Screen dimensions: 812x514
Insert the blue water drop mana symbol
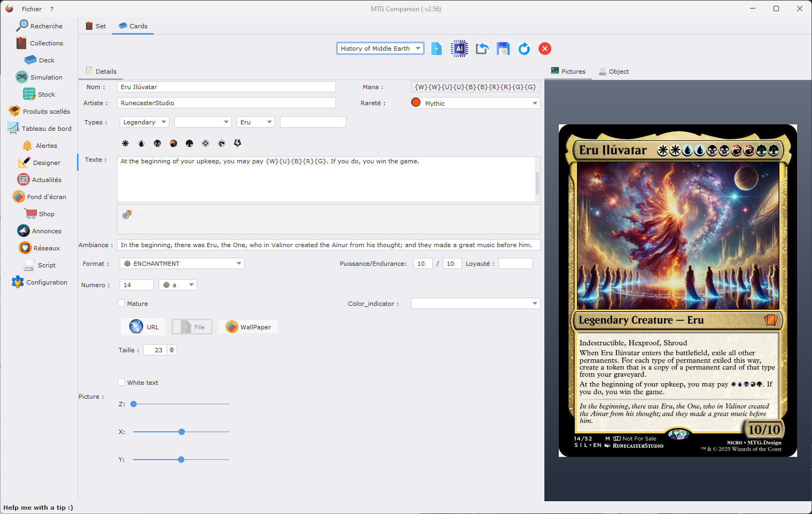[142, 143]
